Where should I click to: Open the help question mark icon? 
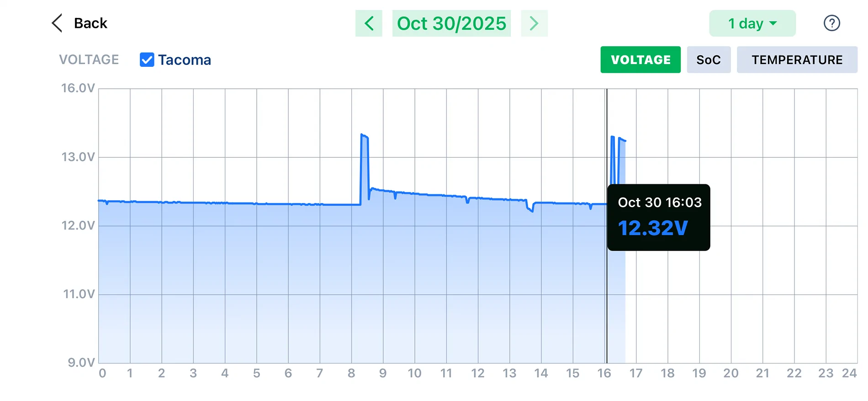click(x=831, y=23)
